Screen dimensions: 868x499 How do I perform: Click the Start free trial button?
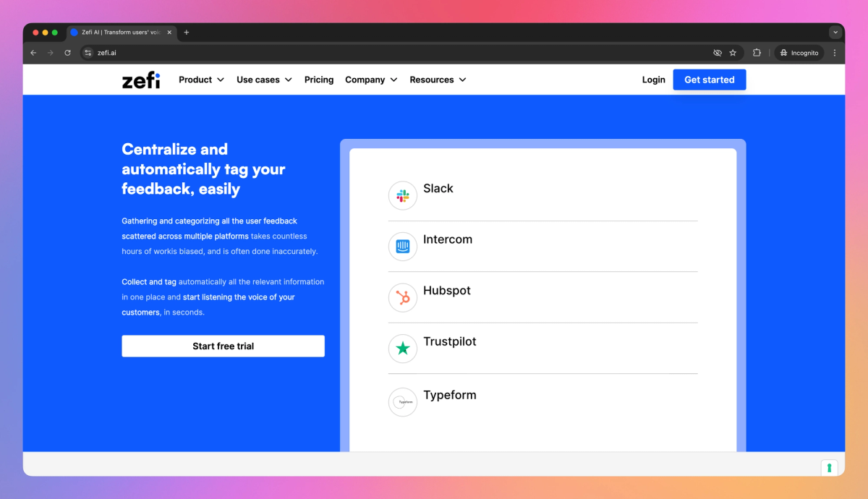(x=223, y=346)
